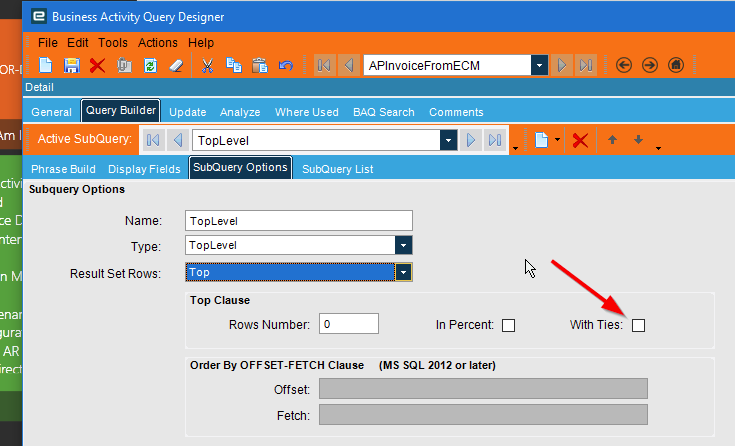Click the subquery Name text field
The image size is (735, 446).
coord(299,220)
